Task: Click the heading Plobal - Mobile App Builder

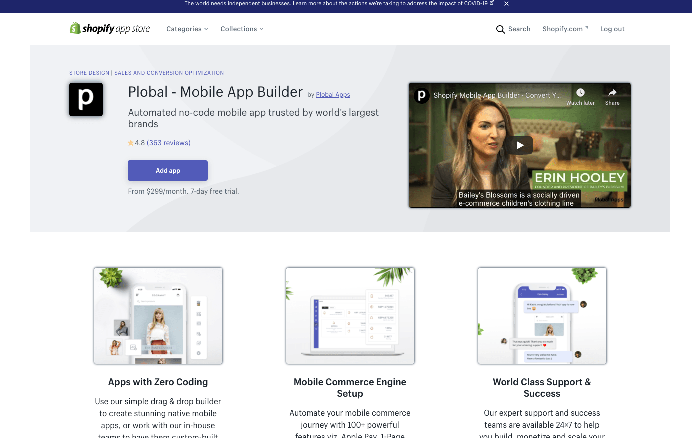Action: click(x=215, y=92)
